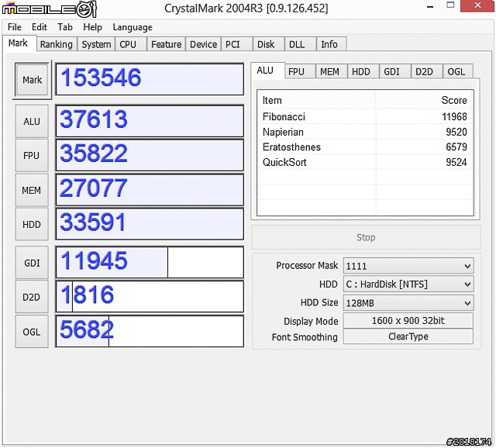Click the D2D score progress bar 1816
Viewport: 496px width, 448px height.
pyautogui.click(x=150, y=297)
